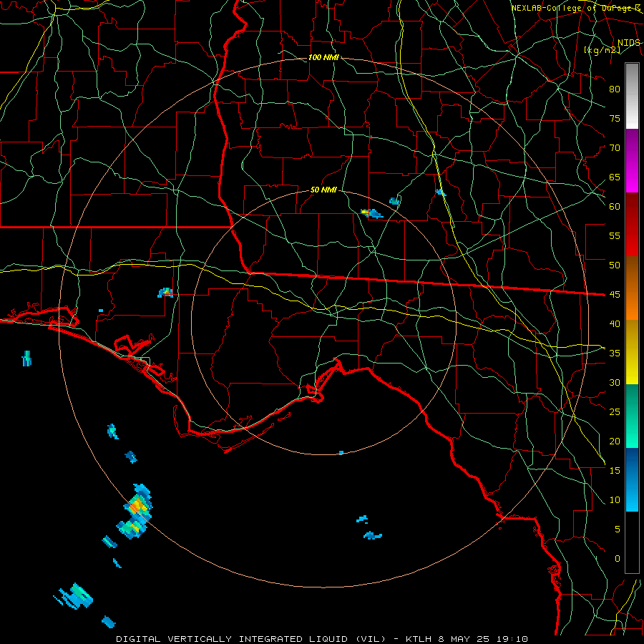Click the scale value "10" on the legend
This screenshot has width=644, height=644.
point(615,500)
